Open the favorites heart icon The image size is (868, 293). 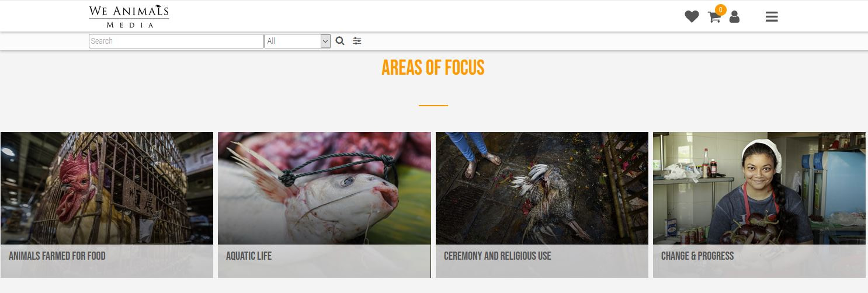[x=692, y=17]
